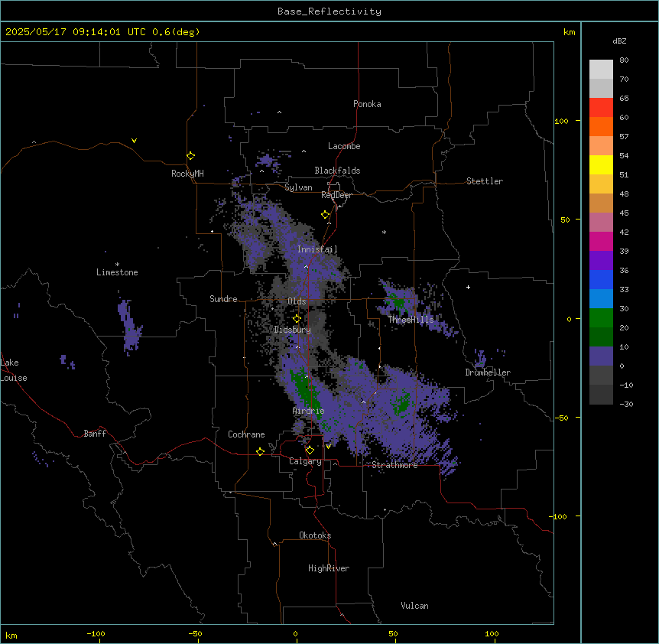Select the yellow diamond marker south of RedDeer
Screen dimensions: 659x644
(325, 215)
